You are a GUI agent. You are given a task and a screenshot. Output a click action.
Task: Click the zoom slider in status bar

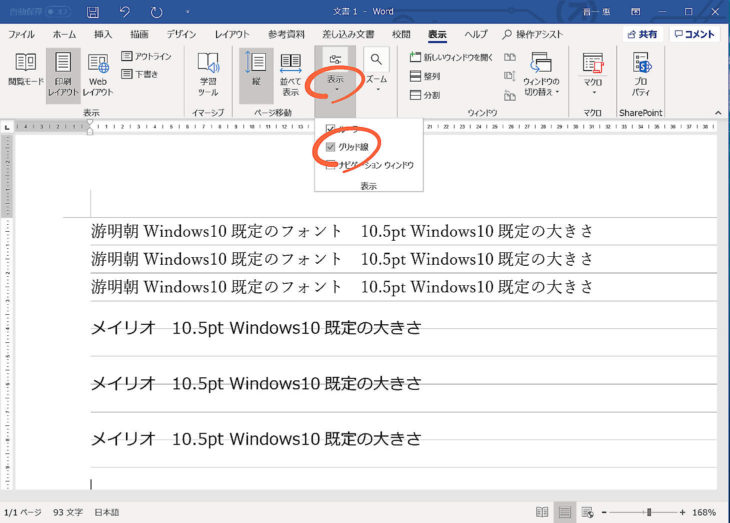pyautogui.click(x=650, y=512)
